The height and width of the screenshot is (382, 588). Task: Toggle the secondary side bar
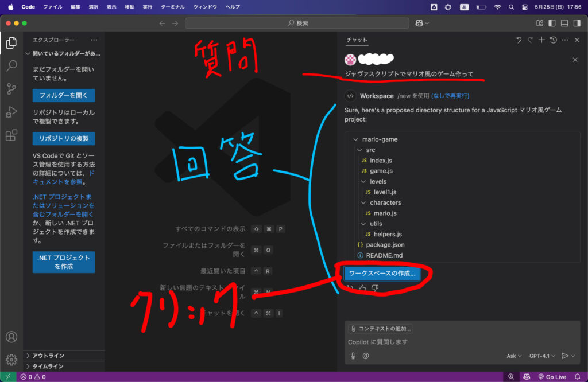pyautogui.click(x=577, y=23)
